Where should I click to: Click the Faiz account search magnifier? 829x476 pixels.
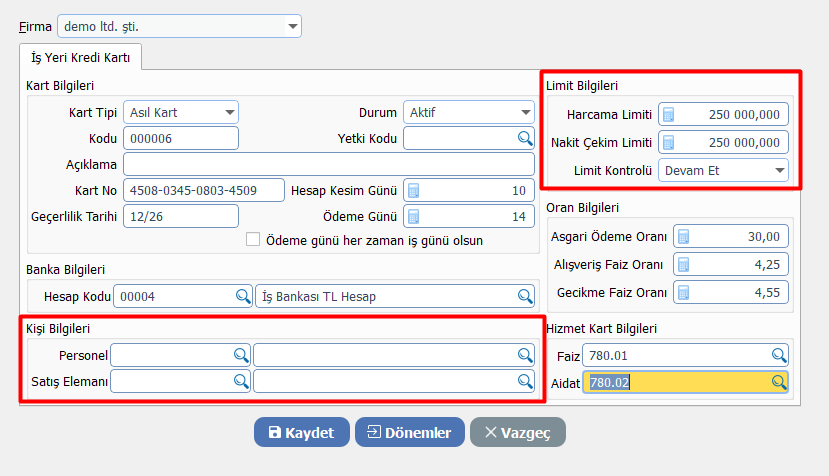click(778, 355)
